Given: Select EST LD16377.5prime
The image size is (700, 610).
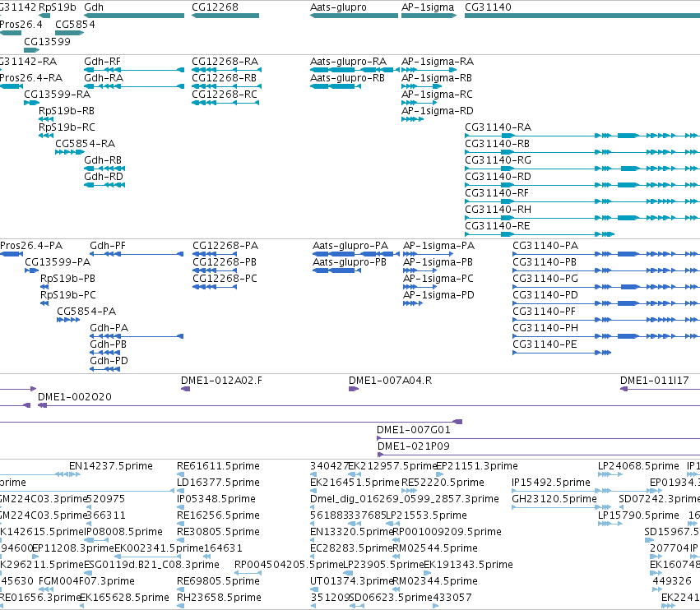Looking at the screenshot, I should (218, 483).
